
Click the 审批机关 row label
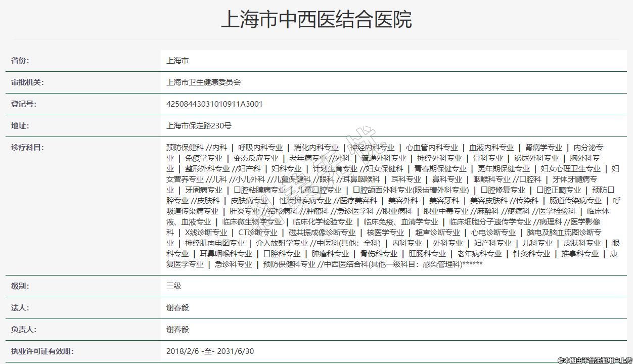[27, 82]
